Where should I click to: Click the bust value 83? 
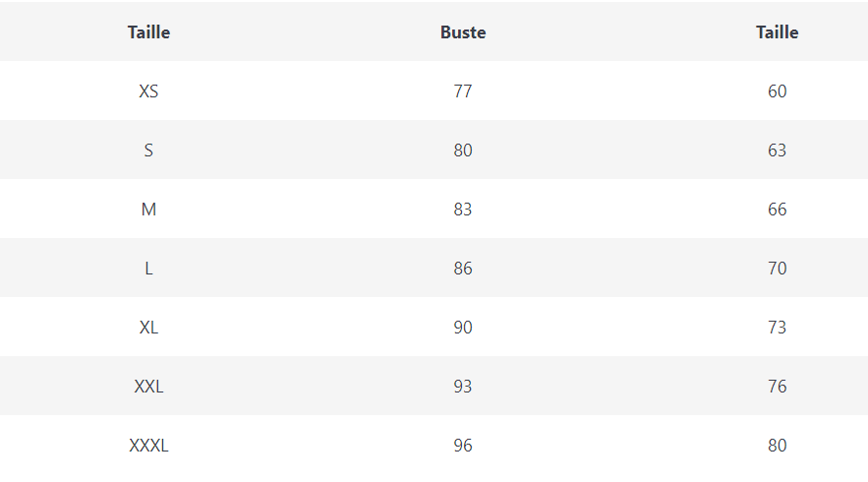463,210
